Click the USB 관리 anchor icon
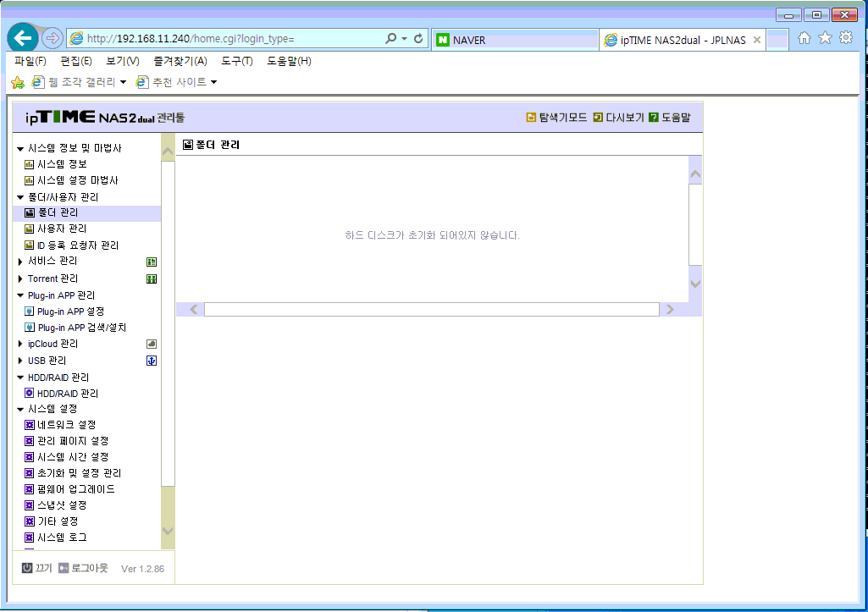Viewport: 868px width, 612px height. (x=151, y=361)
